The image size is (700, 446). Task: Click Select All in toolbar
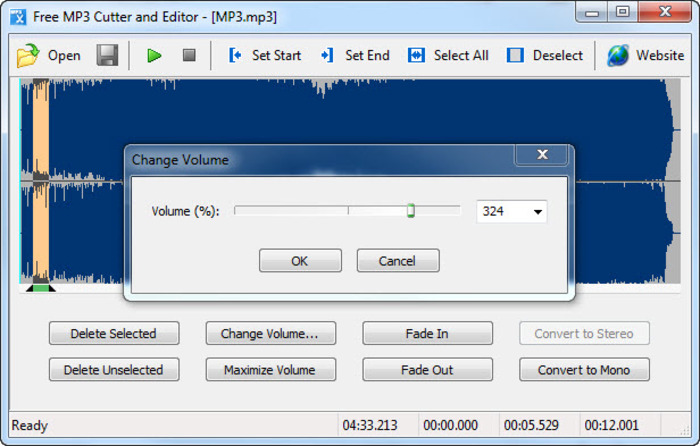click(x=448, y=56)
